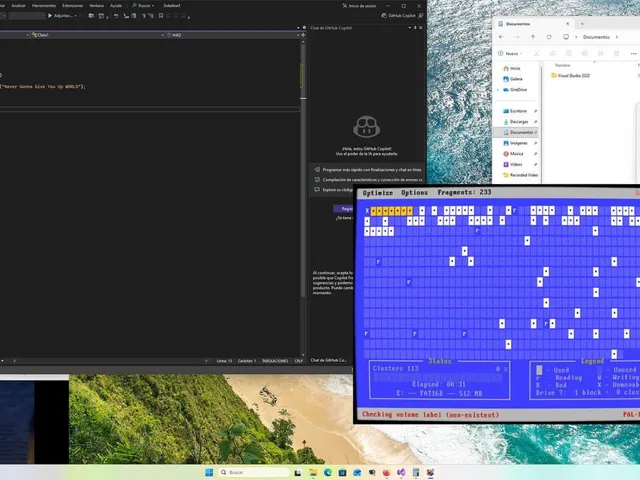Open the Init() member dropdown
Viewport: 640px width, 480px height.
click(x=233, y=35)
